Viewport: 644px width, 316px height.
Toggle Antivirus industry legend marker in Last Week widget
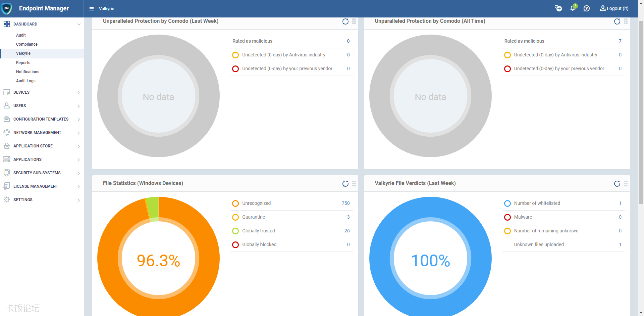235,55
